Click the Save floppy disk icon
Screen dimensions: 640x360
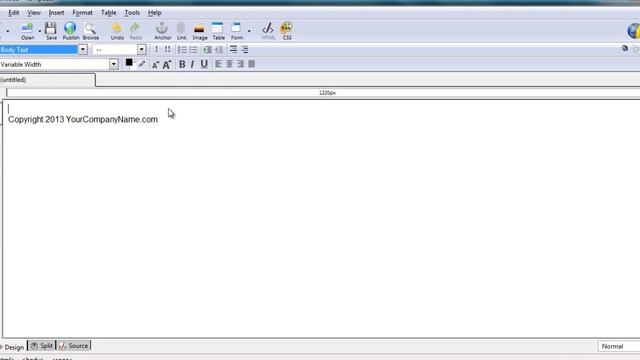pos(51,31)
